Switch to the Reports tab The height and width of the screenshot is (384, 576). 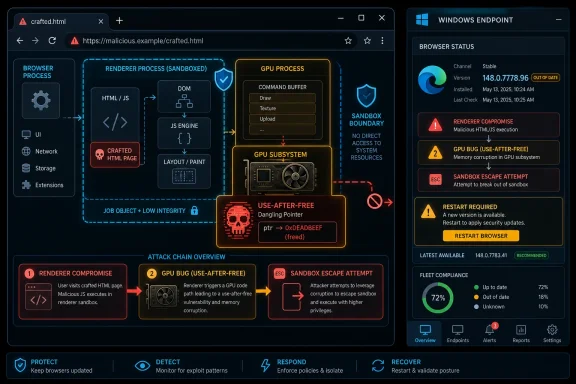point(521,333)
